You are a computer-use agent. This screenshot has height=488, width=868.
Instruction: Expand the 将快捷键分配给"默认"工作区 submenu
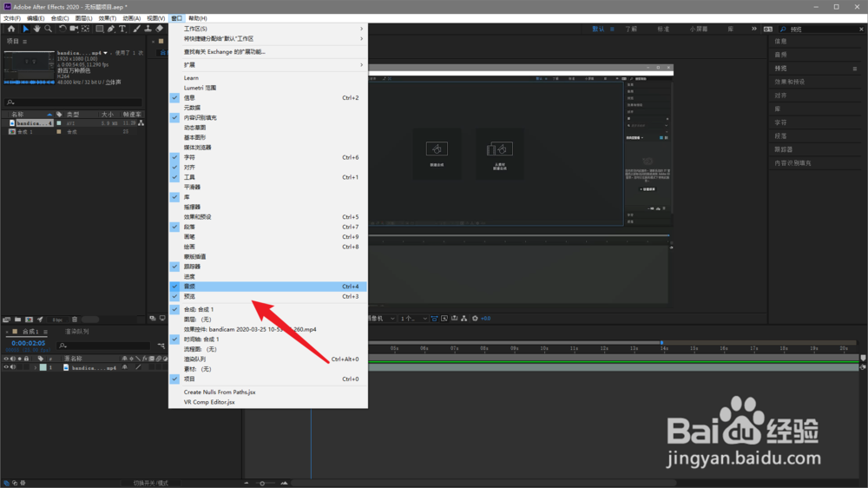268,39
